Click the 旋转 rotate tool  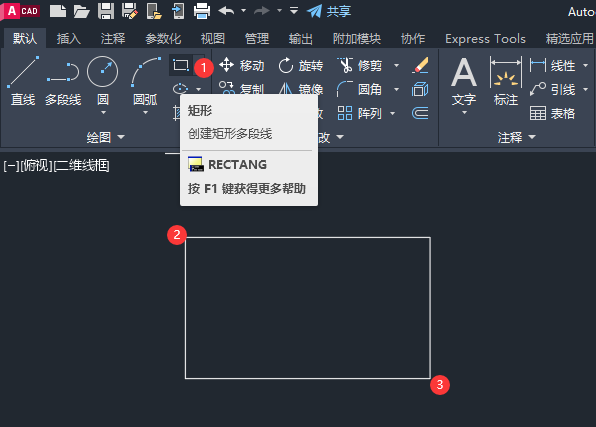(x=300, y=65)
